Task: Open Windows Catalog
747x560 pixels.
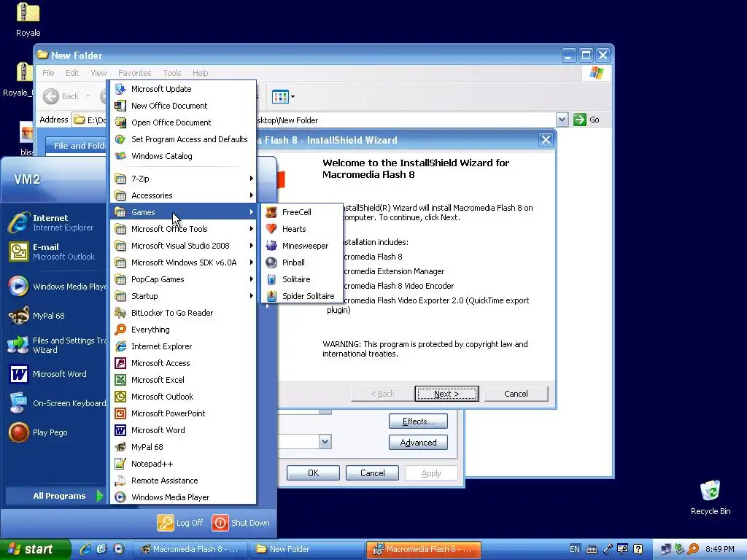Action: click(183, 156)
